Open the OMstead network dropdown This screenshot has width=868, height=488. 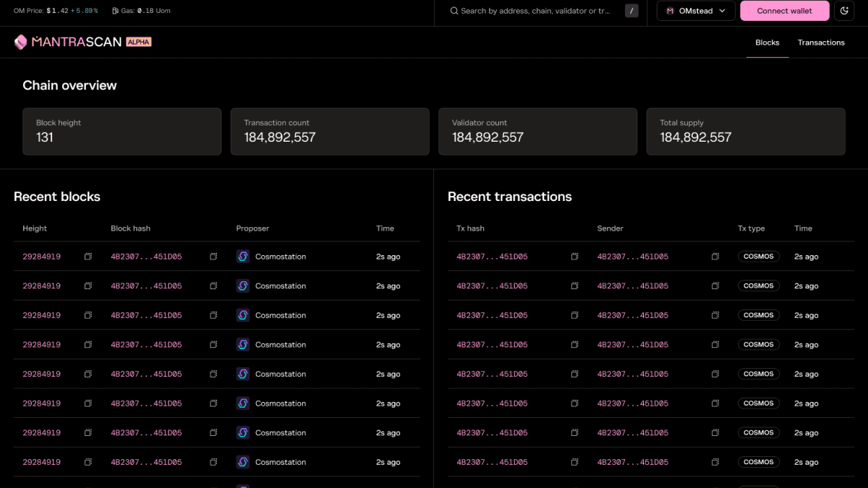[x=696, y=11]
